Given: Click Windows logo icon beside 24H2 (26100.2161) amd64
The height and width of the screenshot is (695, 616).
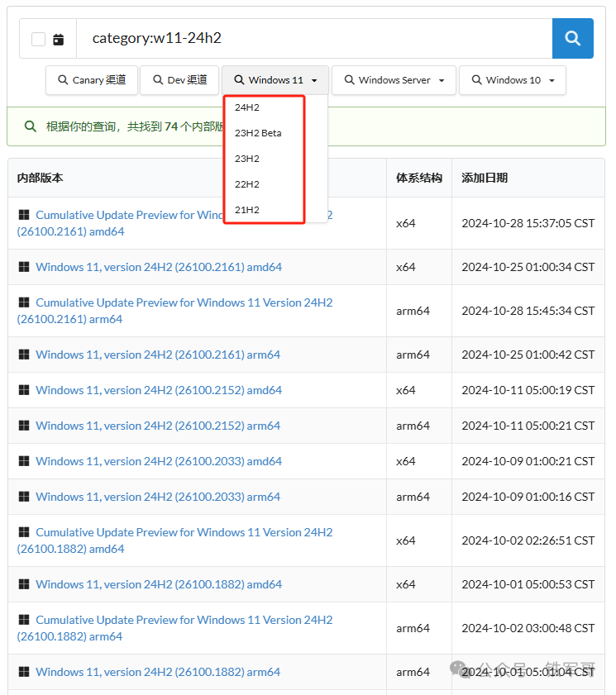Looking at the screenshot, I should click(24, 266).
